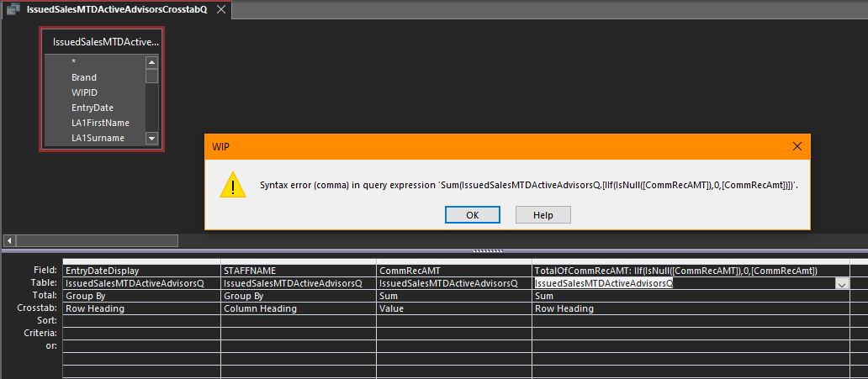
Task: Click the Crosstab row label
Action: click(x=38, y=308)
